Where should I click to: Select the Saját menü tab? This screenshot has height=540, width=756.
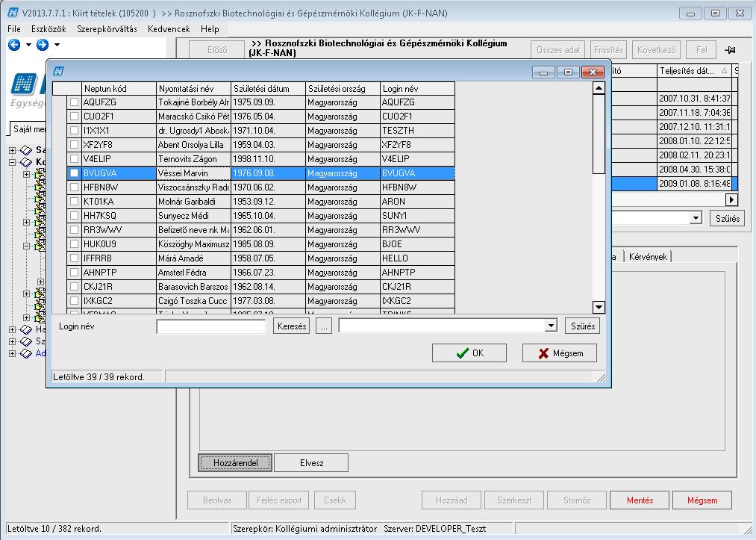tap(29, 129)
